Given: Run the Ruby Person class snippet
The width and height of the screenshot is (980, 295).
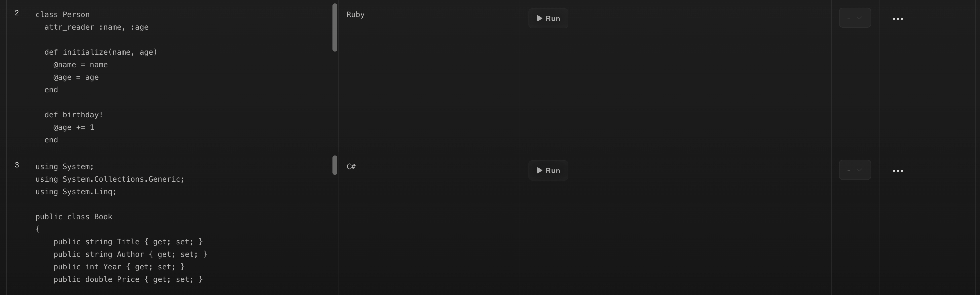Looking at the screenshot, I should click(548, 18).
